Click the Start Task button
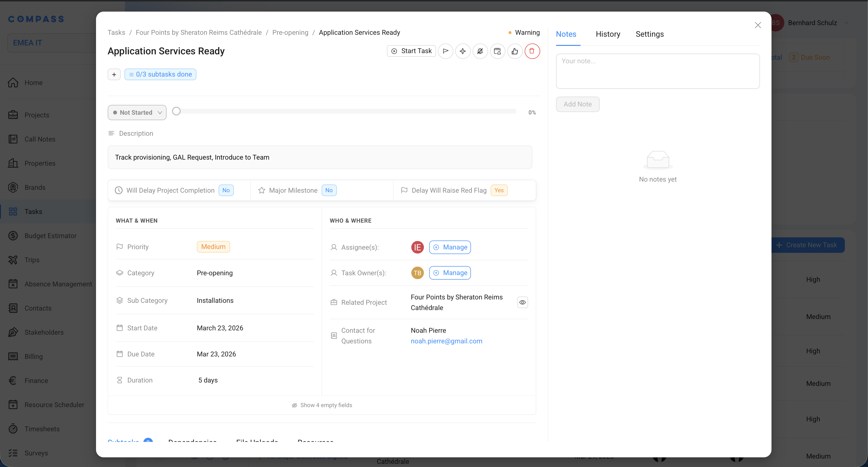Screen dimensions: 868x467 [411, 51]
